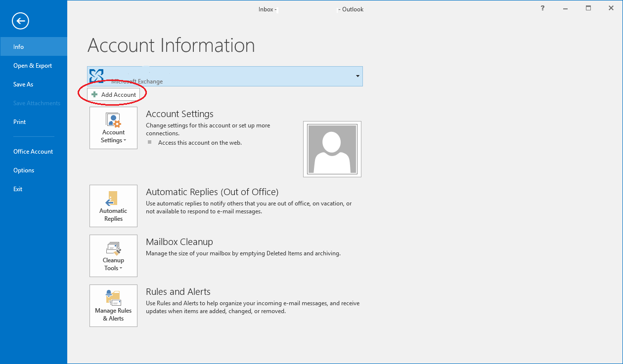The width and height of the screenshot is (623, 364).
Task: Close the Outlook window
Action: (611, 8)
